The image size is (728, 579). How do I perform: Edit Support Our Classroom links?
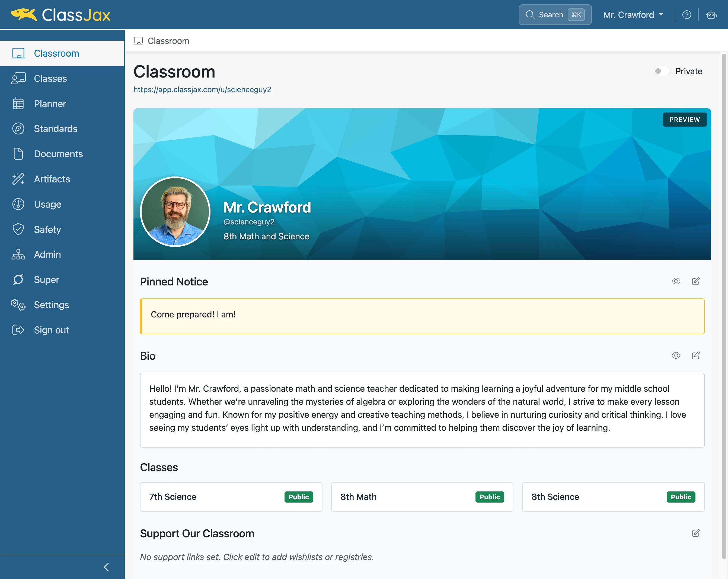point(695,533)
